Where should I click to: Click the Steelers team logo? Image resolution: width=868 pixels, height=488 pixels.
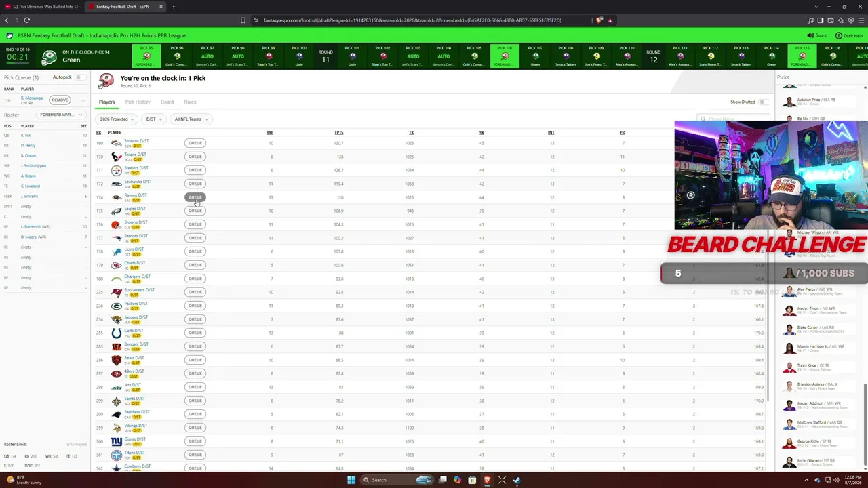117,170
